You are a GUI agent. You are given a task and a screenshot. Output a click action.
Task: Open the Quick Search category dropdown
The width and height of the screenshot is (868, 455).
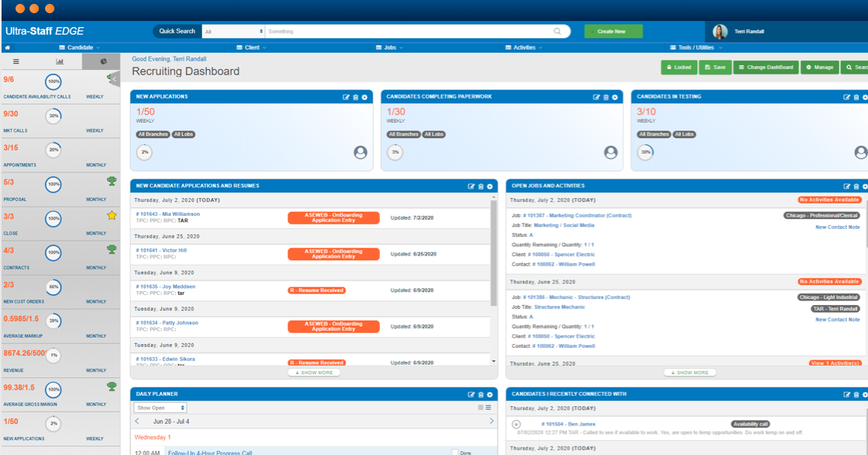click(233, 32)
